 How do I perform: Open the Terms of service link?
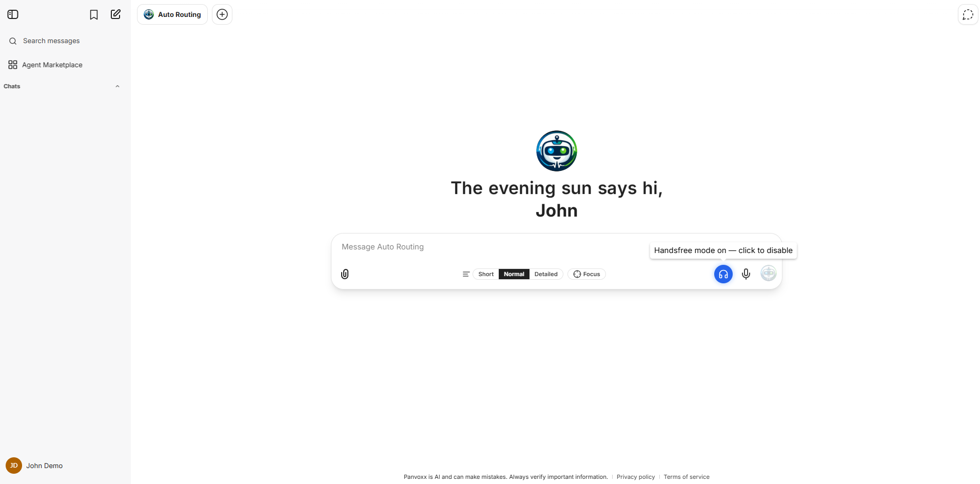[x=687, y=477]
